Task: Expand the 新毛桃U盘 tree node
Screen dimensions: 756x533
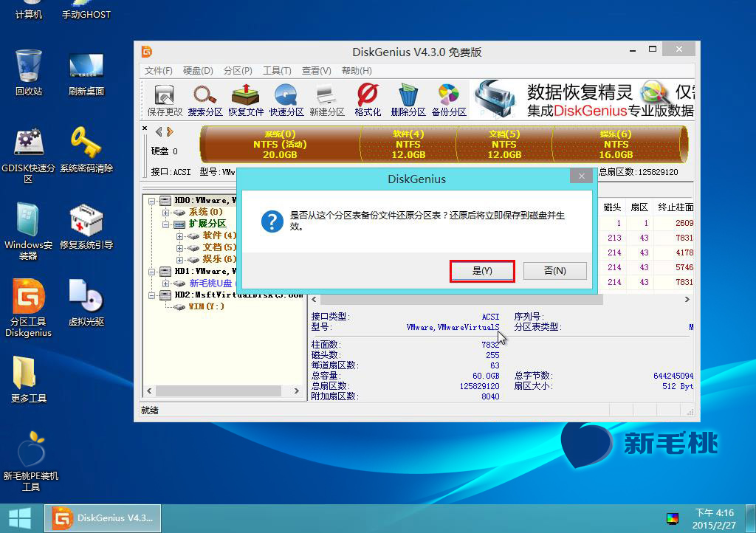Action: coord(165,283)
